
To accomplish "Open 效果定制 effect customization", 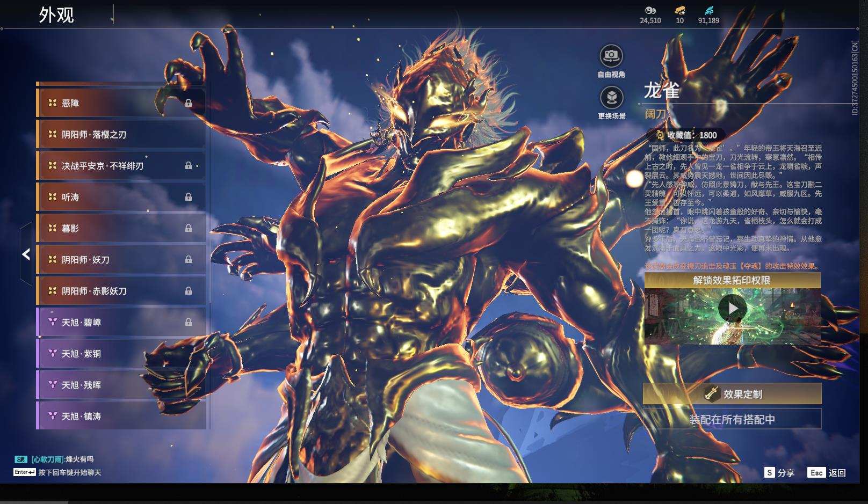I will tap(732, 394).
